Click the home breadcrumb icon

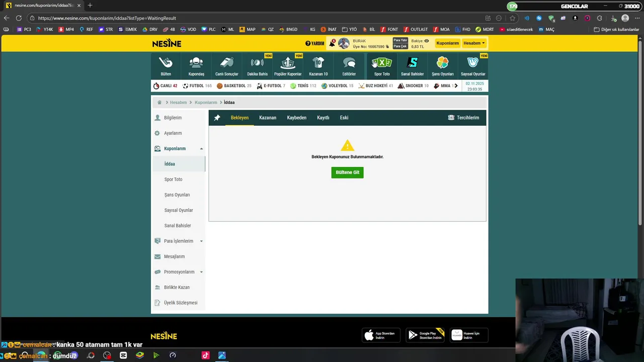click(159, 103)
